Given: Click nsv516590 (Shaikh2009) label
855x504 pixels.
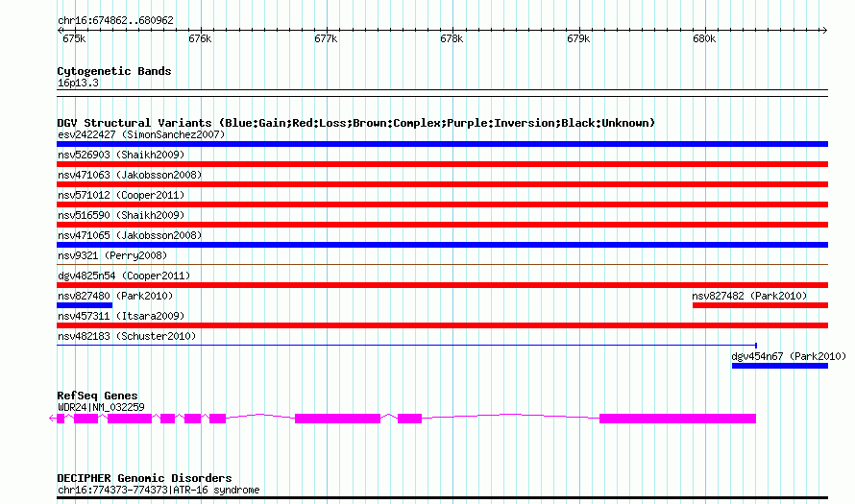Looking at the screenshot, I should click(121, 215).
